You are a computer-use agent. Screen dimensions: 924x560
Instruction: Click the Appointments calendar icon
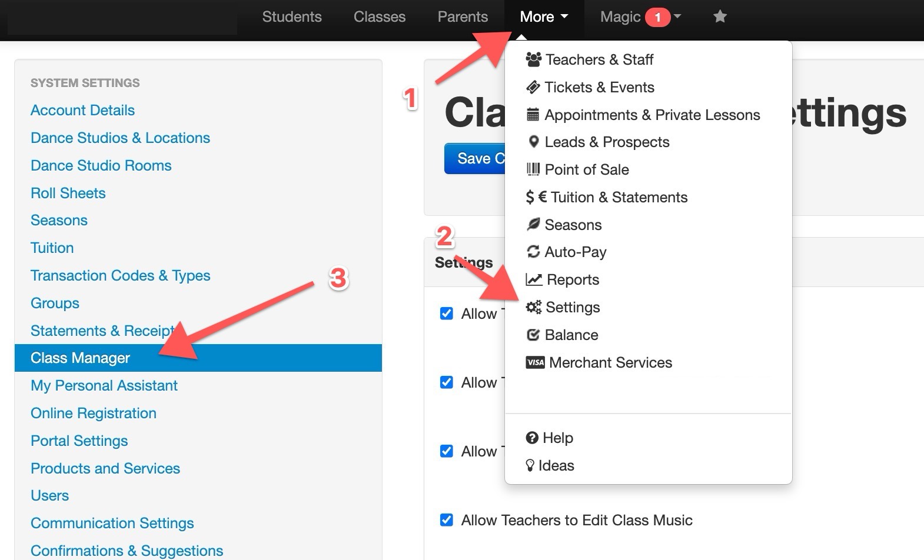click(533, 115)
